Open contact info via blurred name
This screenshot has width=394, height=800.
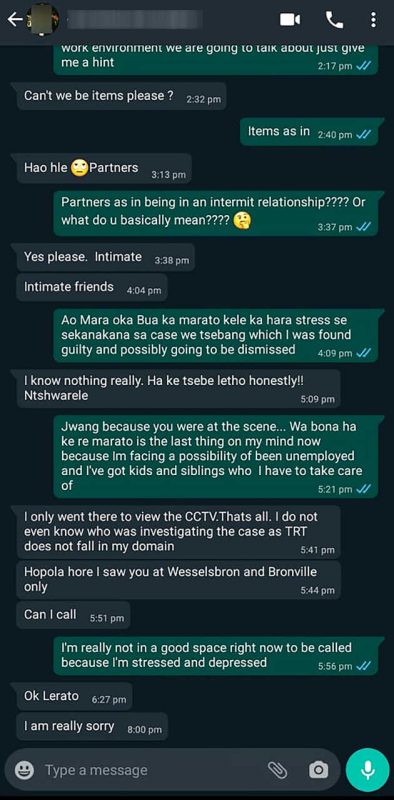pyautogui.click(x=135, y=20)
